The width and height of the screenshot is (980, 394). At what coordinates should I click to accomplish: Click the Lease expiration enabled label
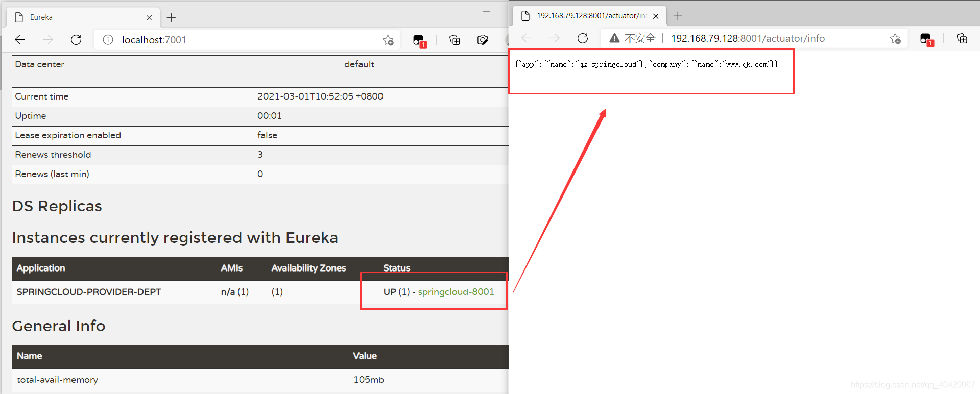[x=68, y=135]
